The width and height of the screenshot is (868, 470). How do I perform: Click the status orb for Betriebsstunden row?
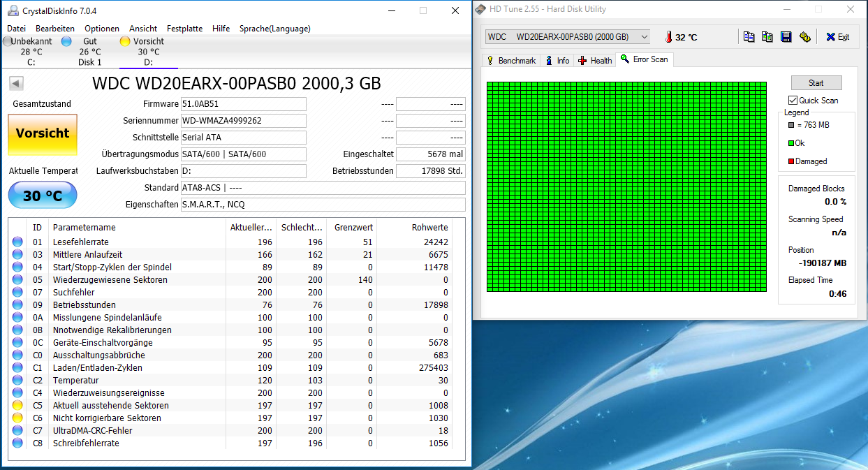coord(17,305)
